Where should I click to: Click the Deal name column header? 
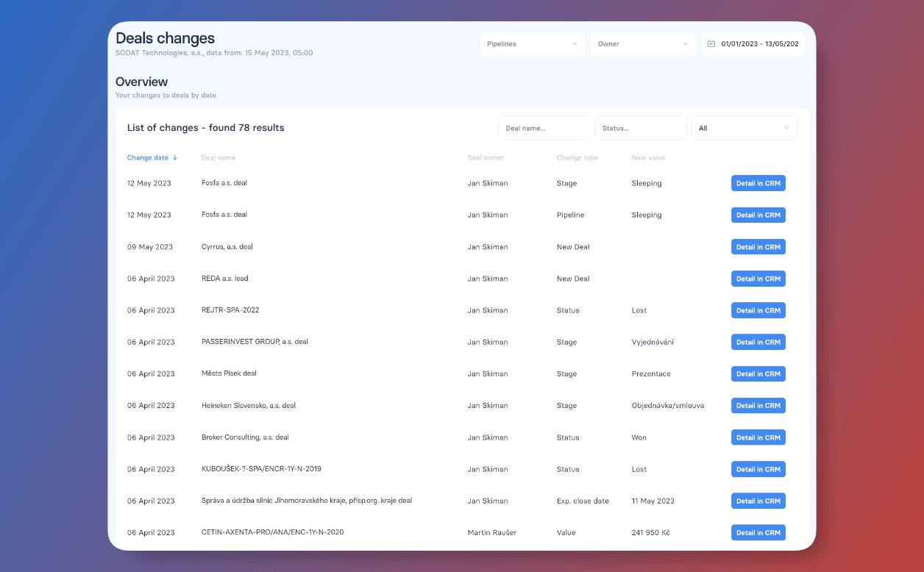click(217, 157)
